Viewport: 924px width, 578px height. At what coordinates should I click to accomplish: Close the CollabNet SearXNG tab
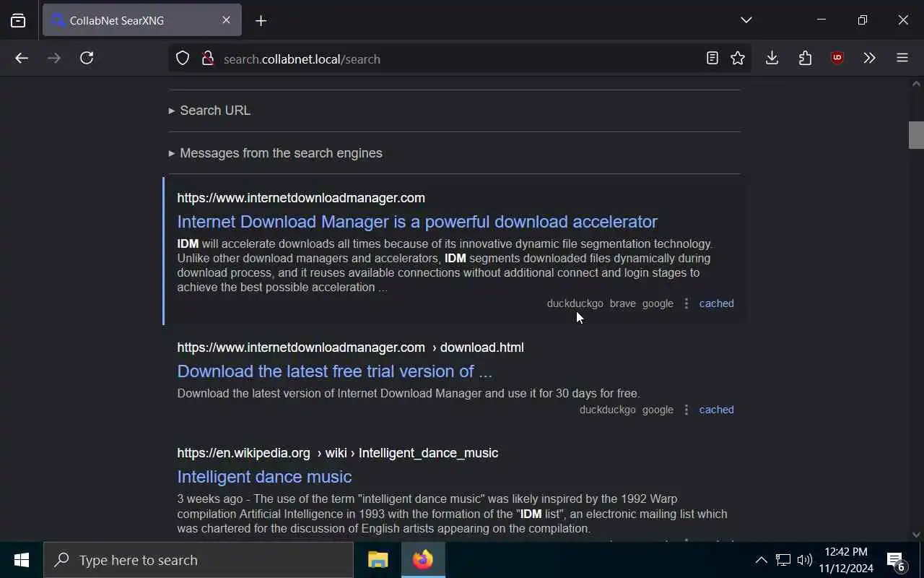tap(226, 20)
